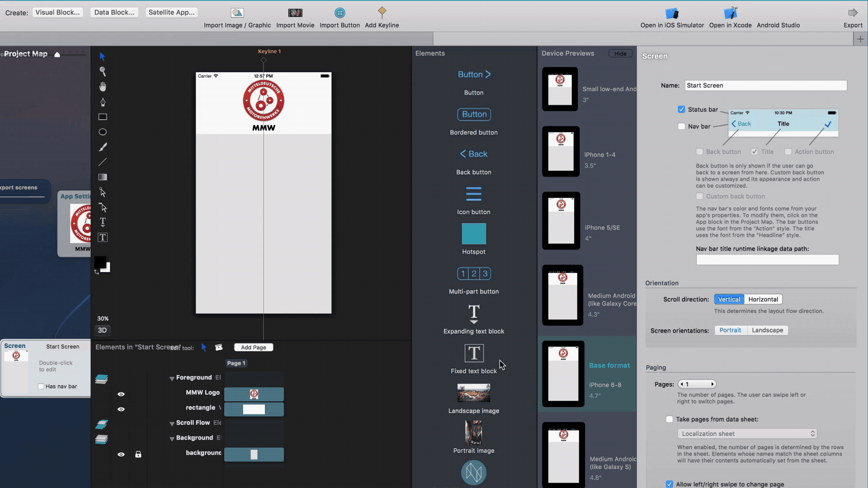The width and height of the screenshot is (868, 488).
Task: Click Import Image / Graphic button
Action: coord(237,17)
